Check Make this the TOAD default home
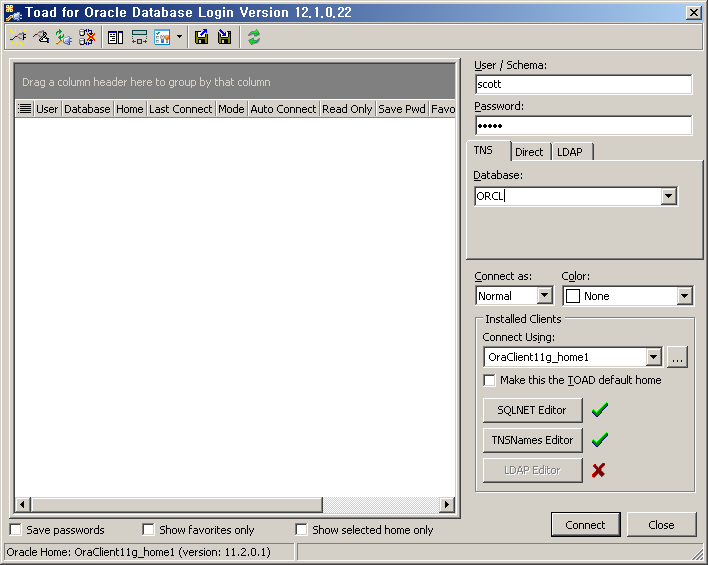 (x=489, y=380)
